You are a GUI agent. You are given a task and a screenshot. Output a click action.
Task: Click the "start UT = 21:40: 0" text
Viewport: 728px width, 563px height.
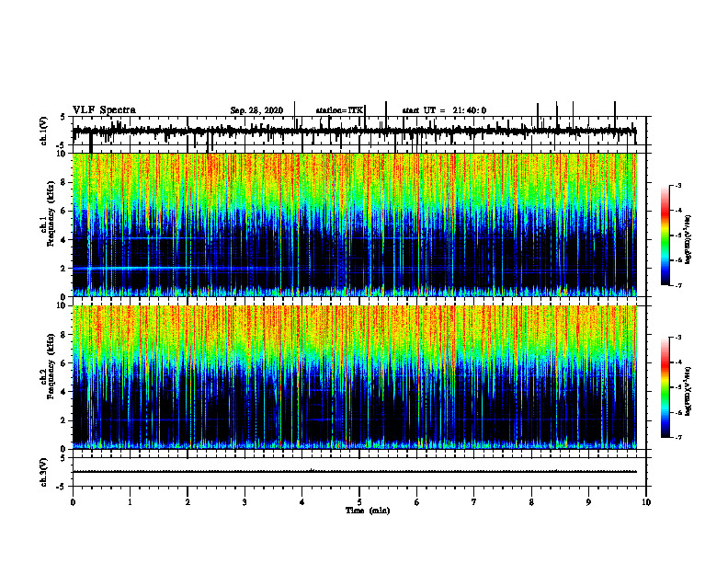pos(444,110)
